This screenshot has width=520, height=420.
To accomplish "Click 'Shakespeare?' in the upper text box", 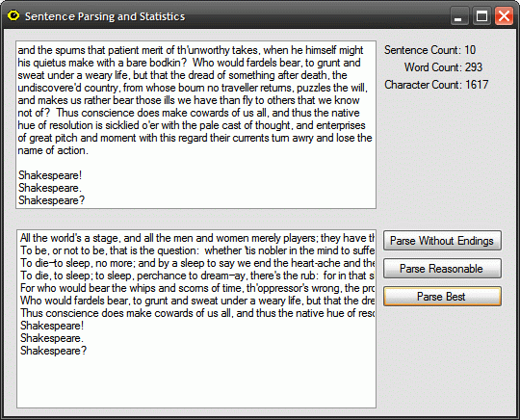I will [x=51, y=200].
